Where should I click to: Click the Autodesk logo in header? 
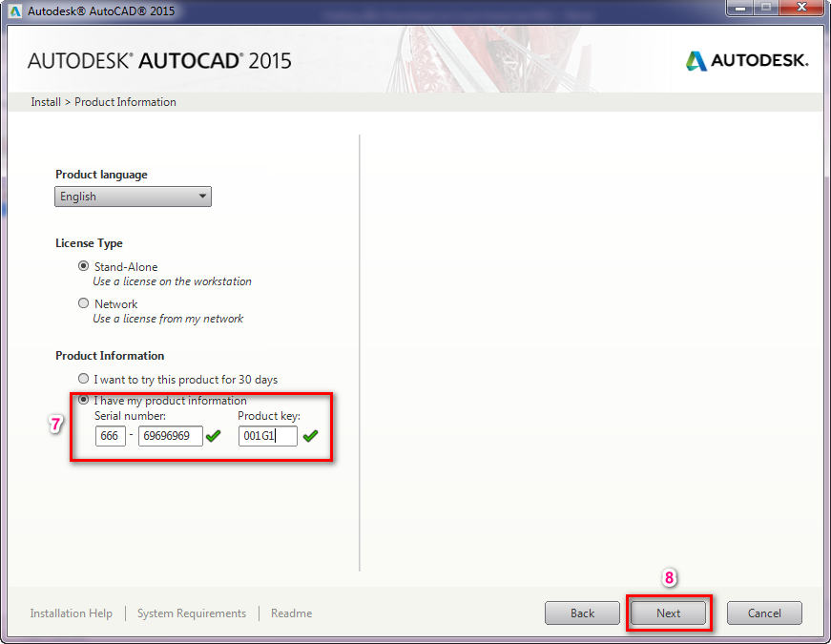point(747,60)
